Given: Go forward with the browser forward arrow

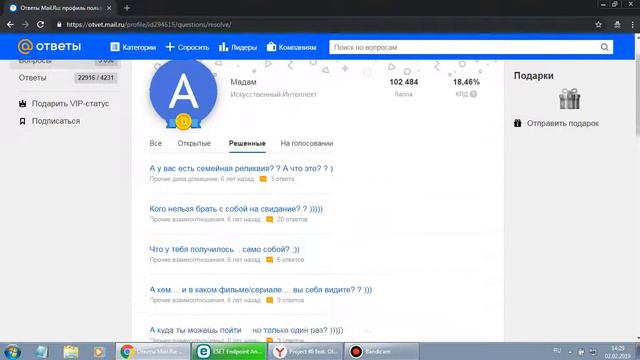Looking at the screenshot, I should (x=25, y=24).
